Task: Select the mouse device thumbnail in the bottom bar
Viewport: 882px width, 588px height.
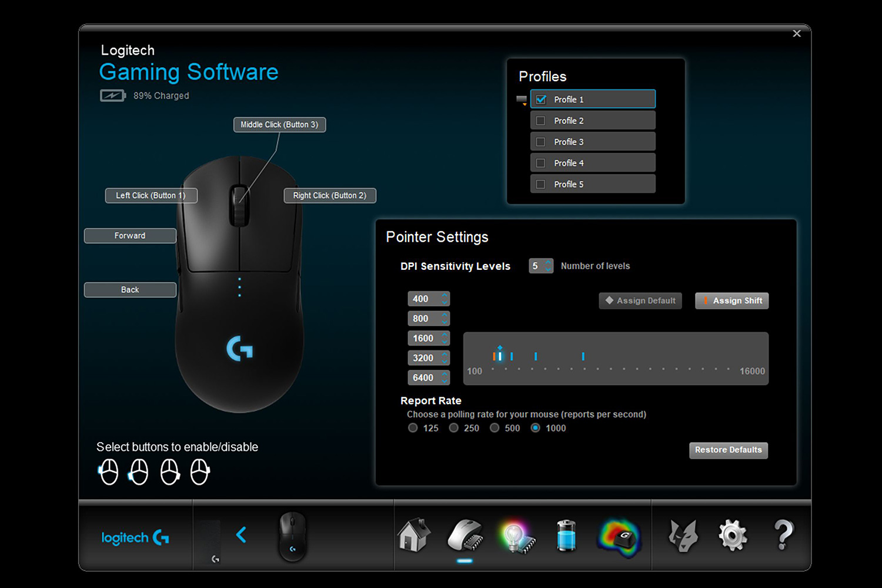Action: pos(292,536)
